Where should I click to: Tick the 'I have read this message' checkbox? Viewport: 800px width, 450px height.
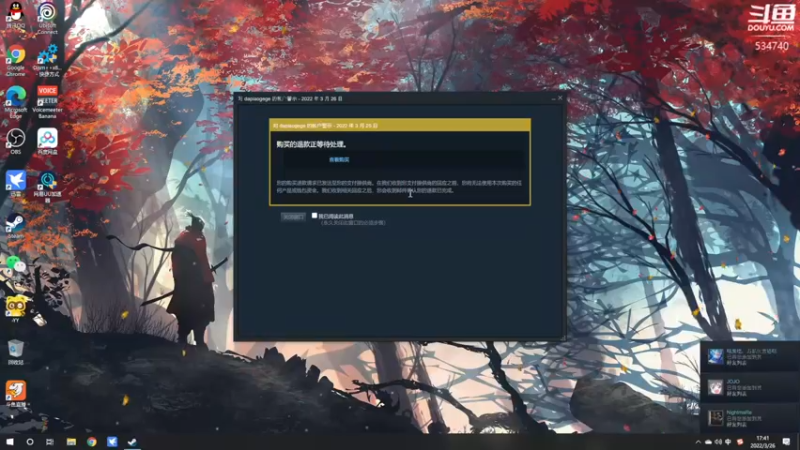(314, 216)
